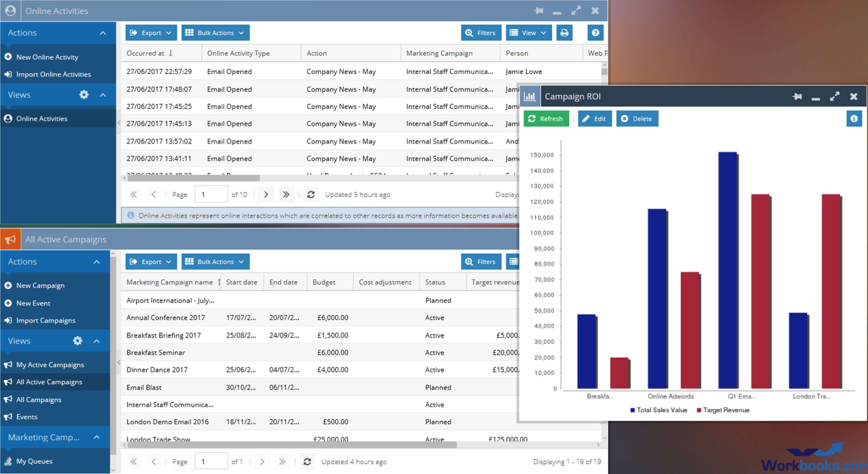Click the green Refresh button
868x474 pixels.
pyautogui.click(x=546, y=118)
